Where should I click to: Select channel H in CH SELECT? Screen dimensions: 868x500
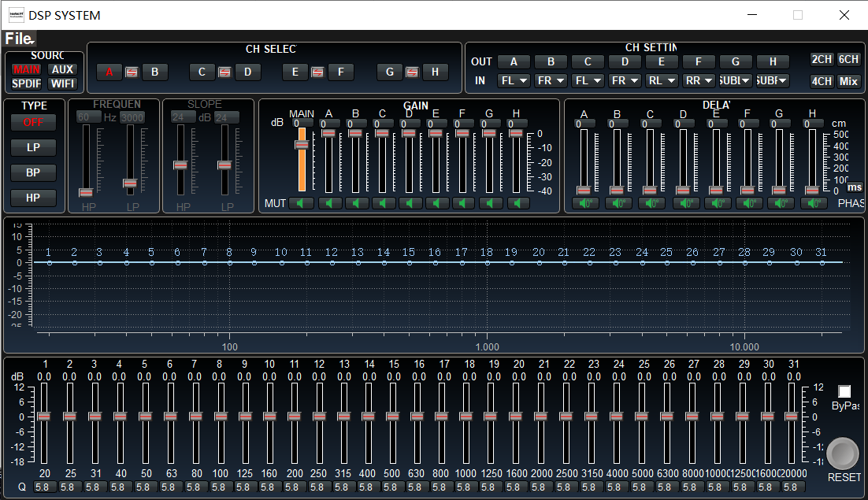pyautogui.click(x=435, y=72)
